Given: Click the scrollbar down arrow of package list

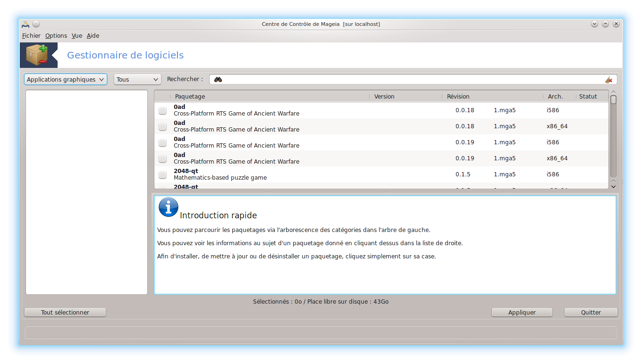Looking at the screenshot, I should click(613, 187).
